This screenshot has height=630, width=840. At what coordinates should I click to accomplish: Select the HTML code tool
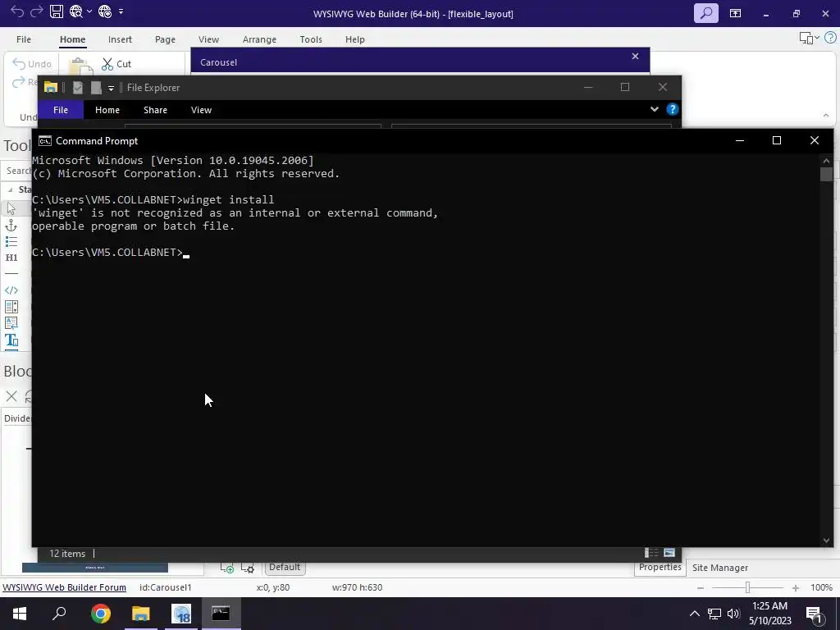point(11,290)
